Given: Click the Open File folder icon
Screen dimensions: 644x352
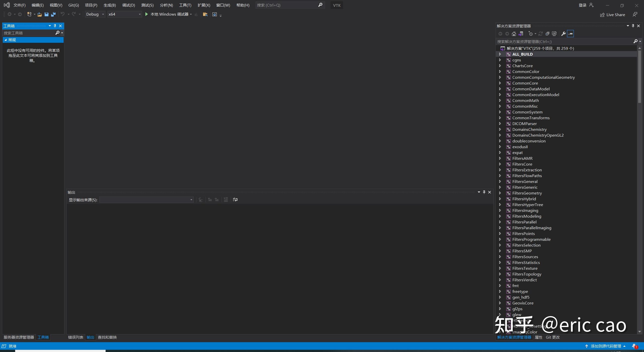Looking at the screenshot, I should click(39, 14).
